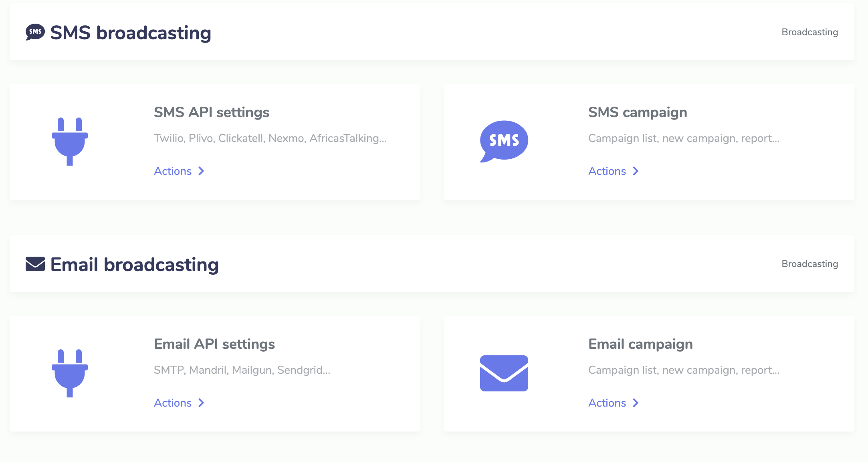
Task: Select the SMS campaign card title
Action: pyautogui.click(x=637, y=112)
